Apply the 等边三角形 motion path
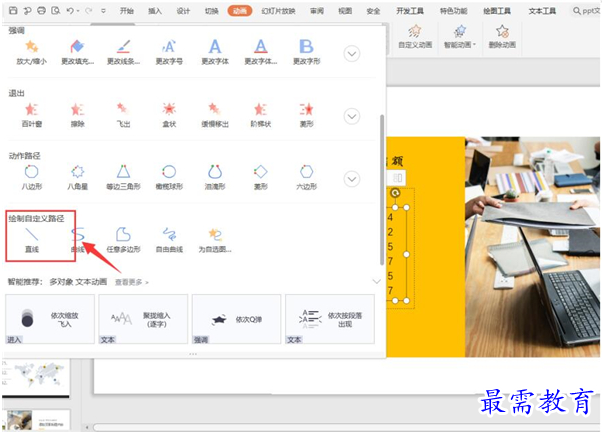 tap(123, 177)
